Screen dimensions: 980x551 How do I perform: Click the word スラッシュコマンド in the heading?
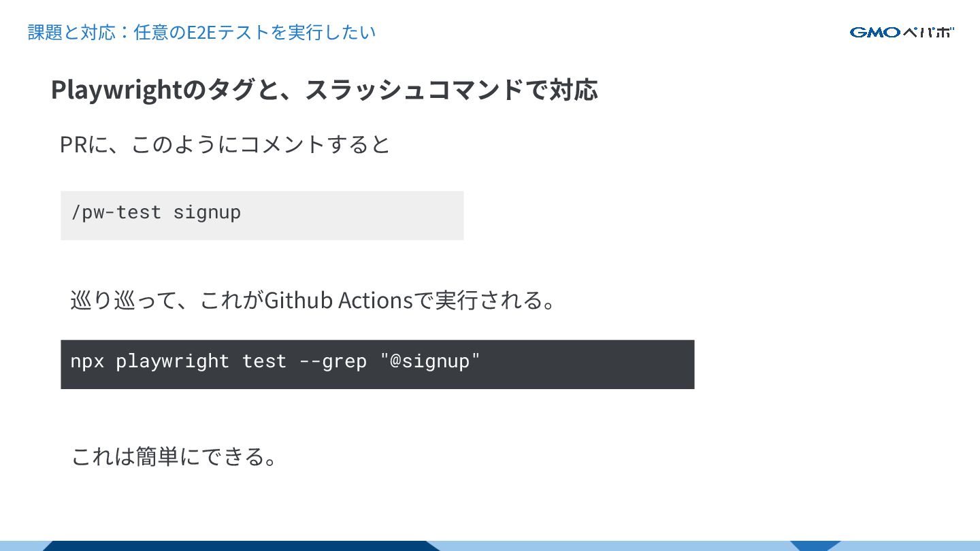coord(414,90)
